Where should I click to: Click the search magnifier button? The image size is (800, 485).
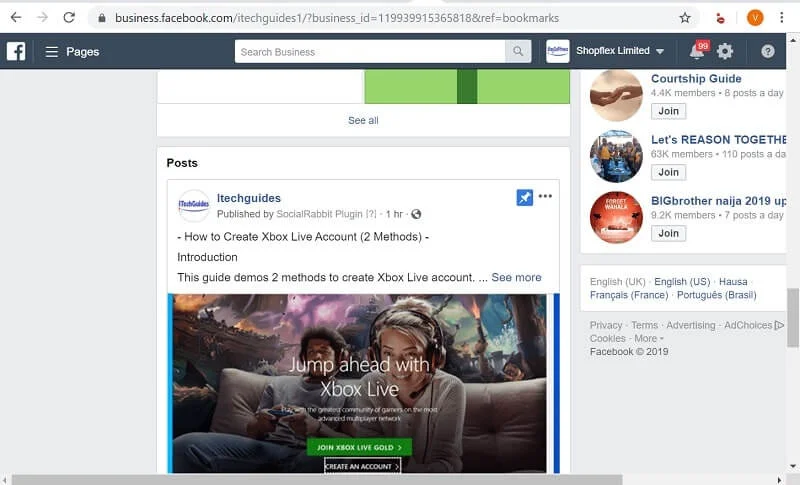pos(518,52)
